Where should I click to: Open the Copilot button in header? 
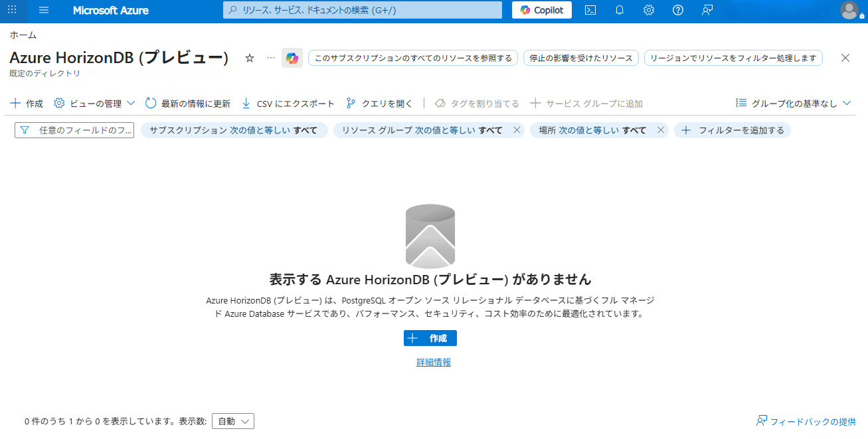click(542, 10)
